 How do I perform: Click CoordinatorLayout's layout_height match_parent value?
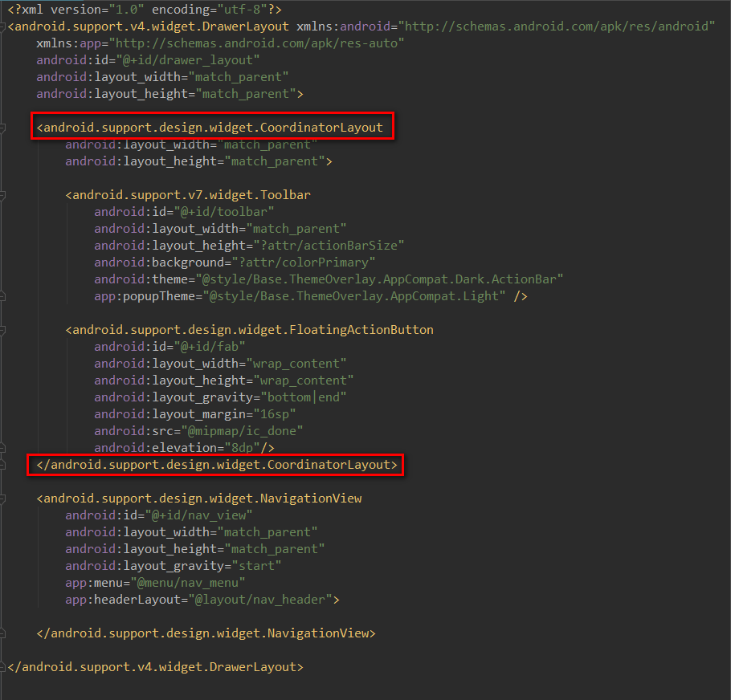tap(275, 161)
